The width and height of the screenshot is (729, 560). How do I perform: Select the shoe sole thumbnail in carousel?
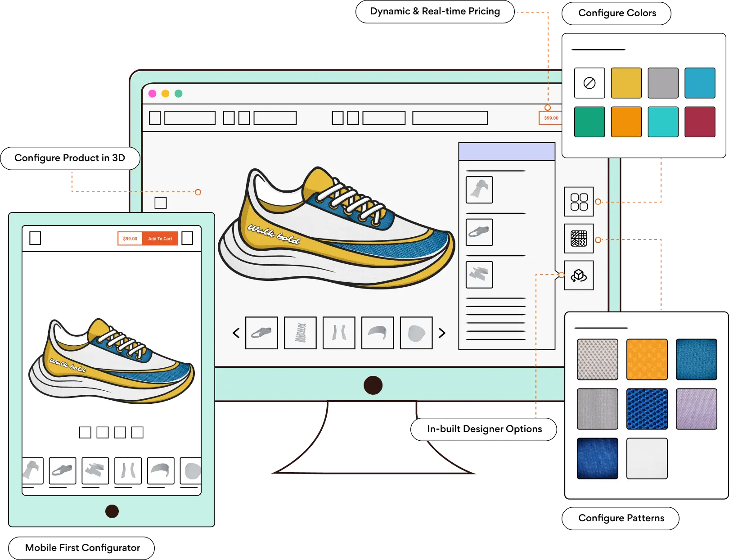[x=261, y=333]
